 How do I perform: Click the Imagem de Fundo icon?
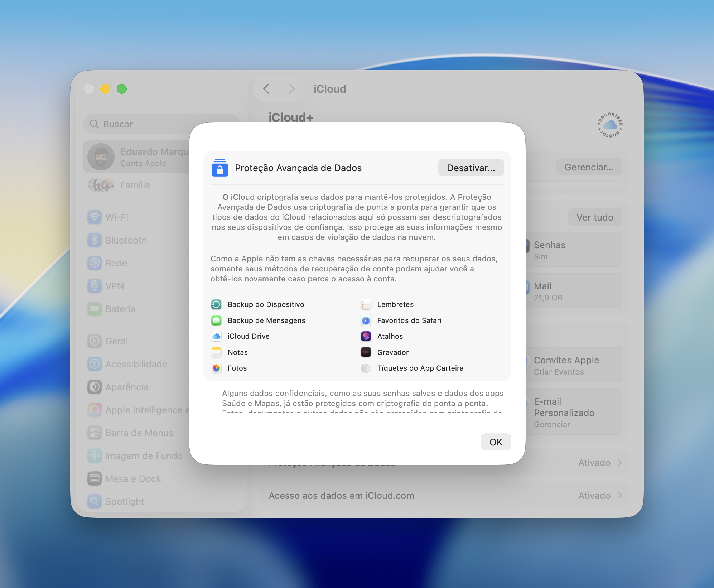point(95,456)
